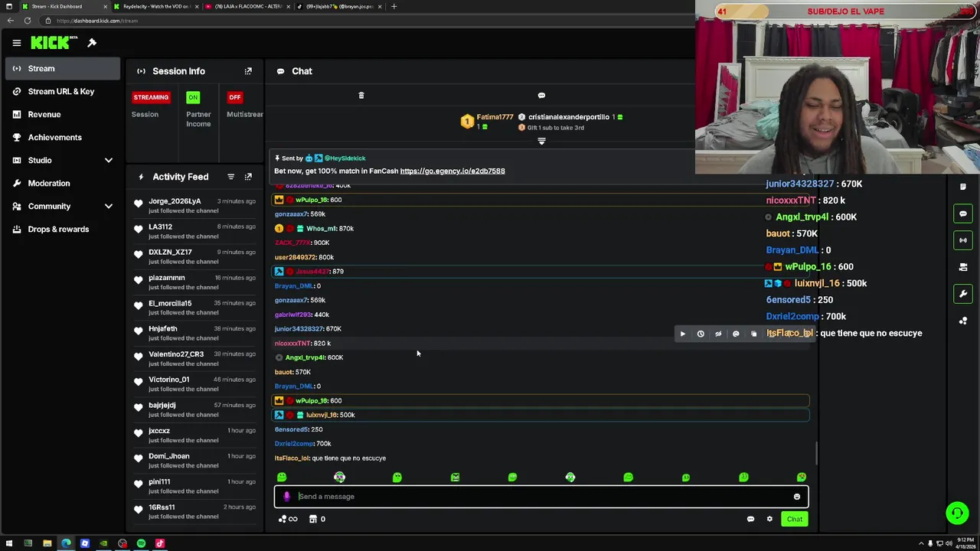Open the Activity Feed filter options
The height and width of the screenshot is (551, 980).
coord(230,177)
